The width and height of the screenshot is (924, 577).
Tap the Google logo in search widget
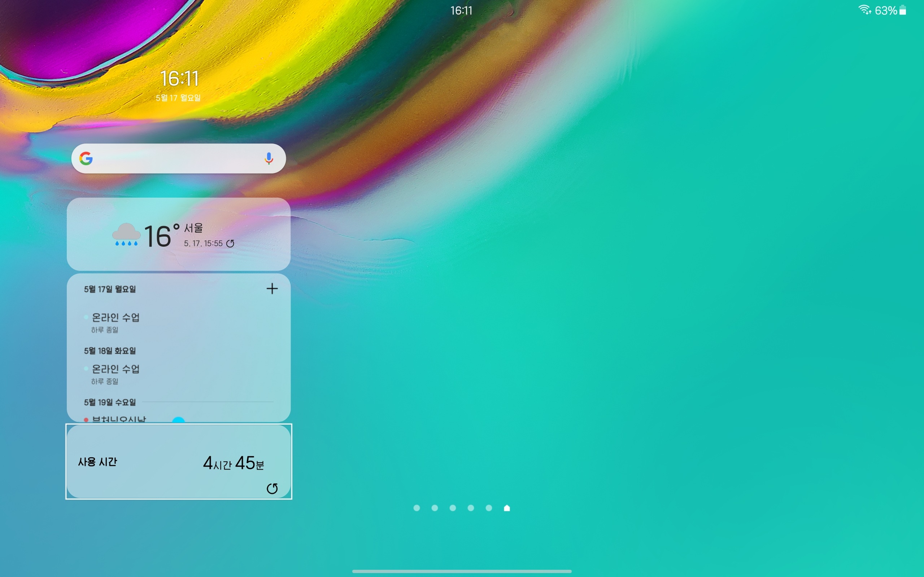click(x=86, y=158)
